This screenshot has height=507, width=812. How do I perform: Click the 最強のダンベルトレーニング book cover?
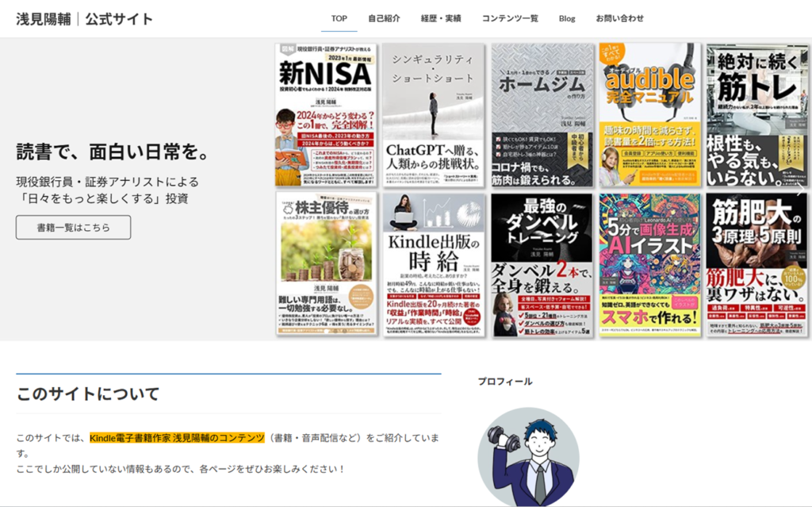point(542,264)
